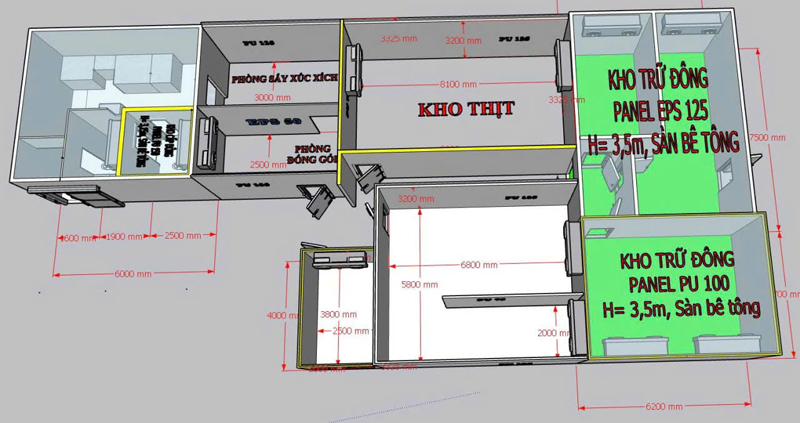Click the '3000 mm' dimension text
Screen dimensions: 800x423
click(x=272, y=97)
